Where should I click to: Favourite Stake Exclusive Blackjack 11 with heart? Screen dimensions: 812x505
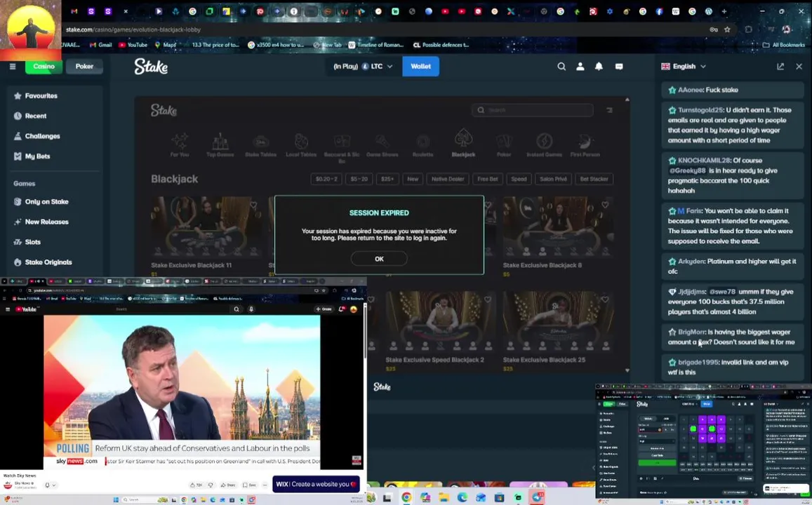coord(253,205)
